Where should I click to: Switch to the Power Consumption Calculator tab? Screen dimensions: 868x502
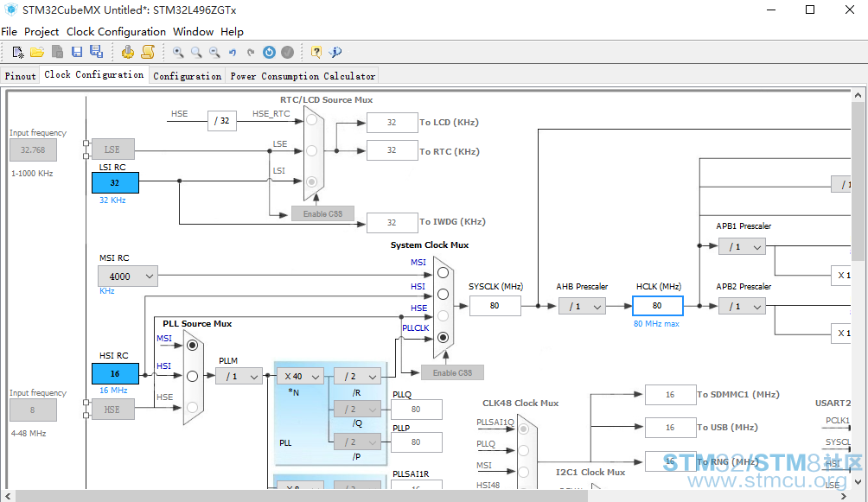pos(303,76)
